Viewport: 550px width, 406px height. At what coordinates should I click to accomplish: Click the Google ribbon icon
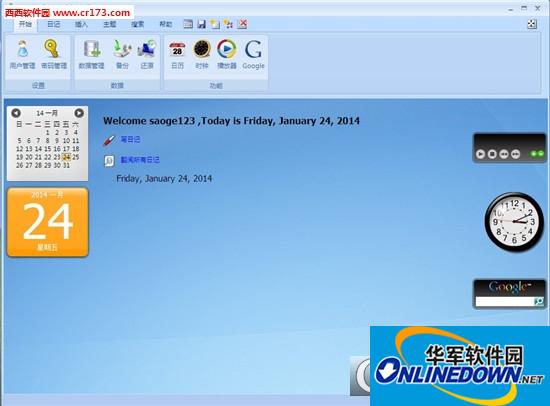(x=253, y=54)
